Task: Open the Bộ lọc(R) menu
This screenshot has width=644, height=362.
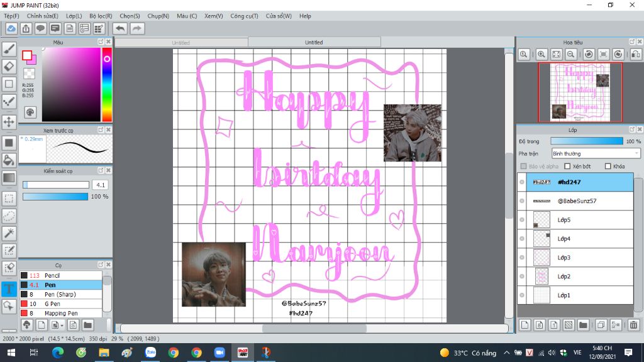Action: click(101, 16)
